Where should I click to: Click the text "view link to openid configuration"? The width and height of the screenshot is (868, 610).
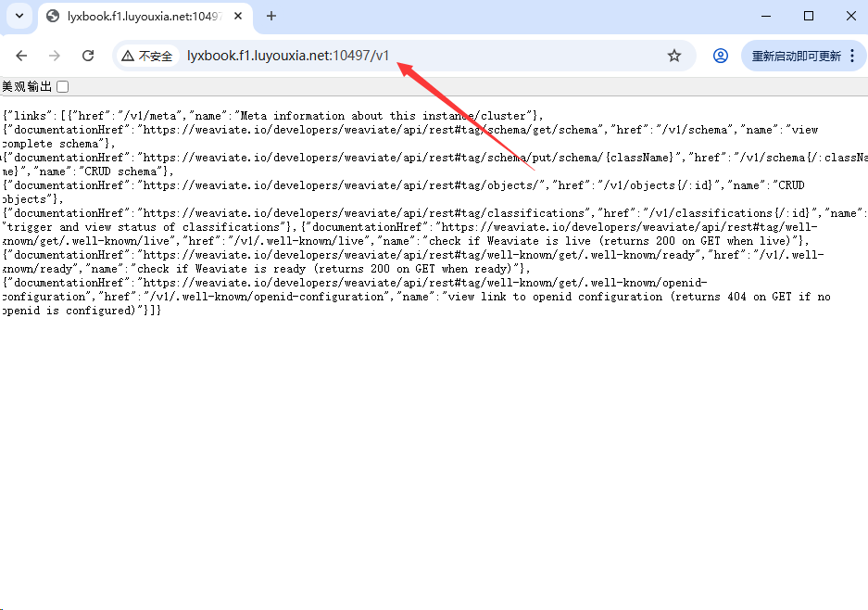click(x=555, y=297)
